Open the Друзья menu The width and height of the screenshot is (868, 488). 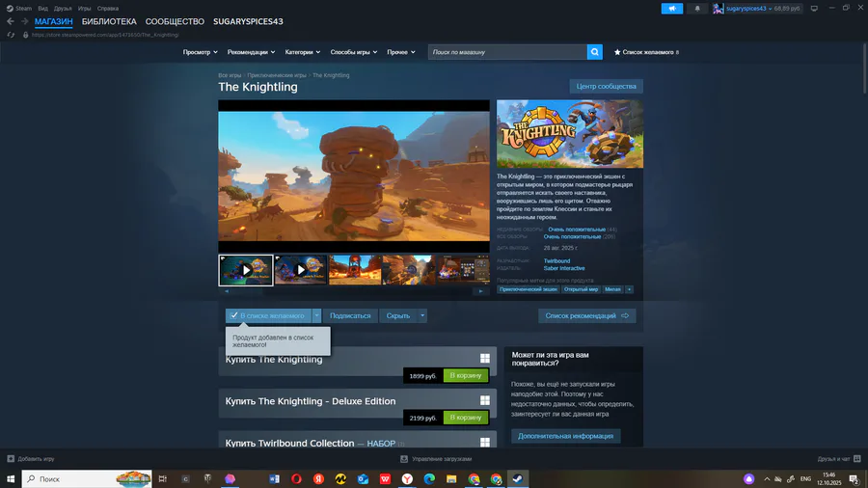[x=63, y=9]
